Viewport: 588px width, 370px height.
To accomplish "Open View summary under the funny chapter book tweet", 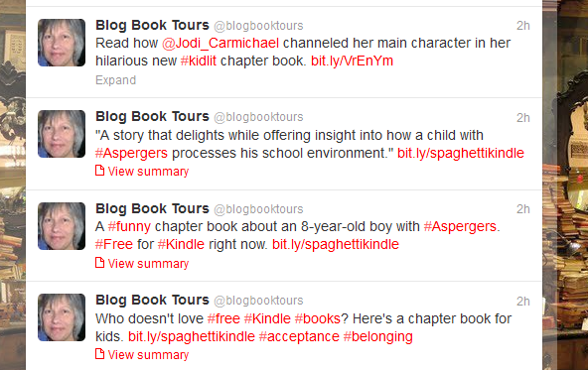I will (x=148, y=264).
